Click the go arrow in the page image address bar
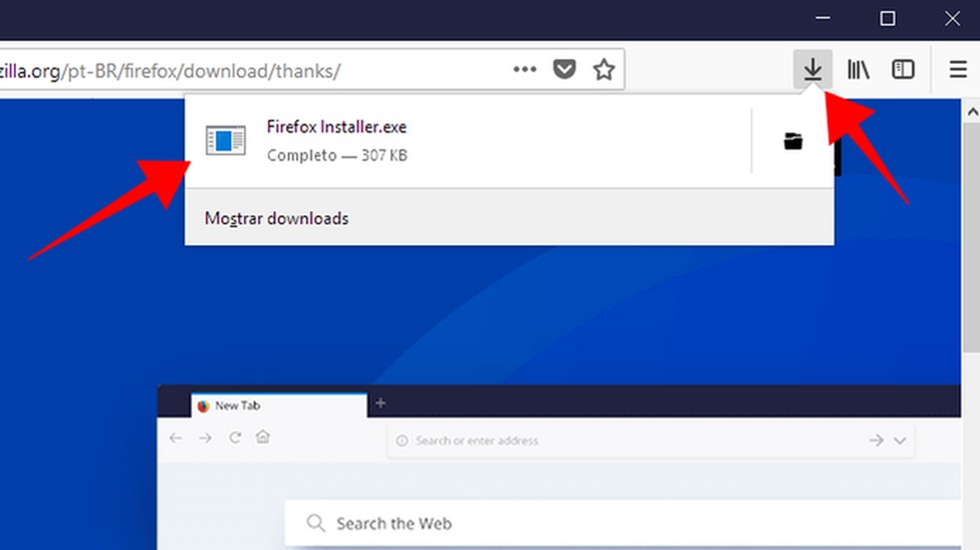Viewport: 980px width, 550px height. coord(876,440)
